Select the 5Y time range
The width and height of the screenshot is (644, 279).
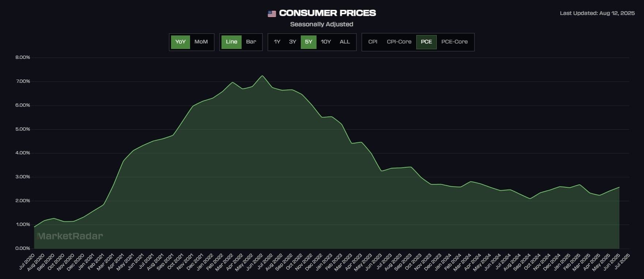click(x=308, y=42)
